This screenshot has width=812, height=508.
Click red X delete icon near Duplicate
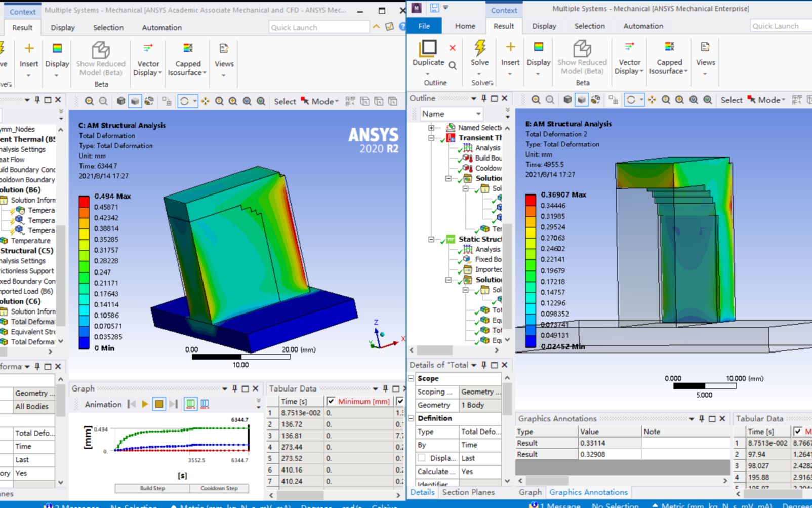coord(452,48)
